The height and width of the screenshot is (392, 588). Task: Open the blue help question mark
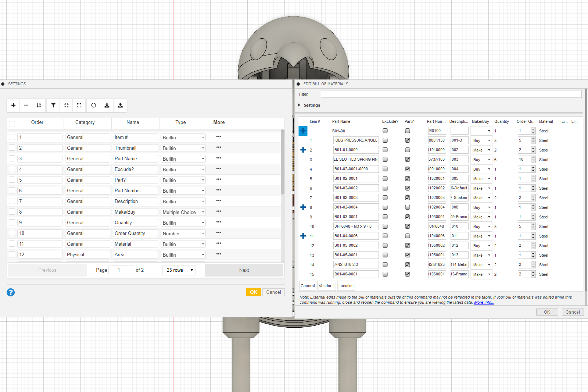click(11, 292)
